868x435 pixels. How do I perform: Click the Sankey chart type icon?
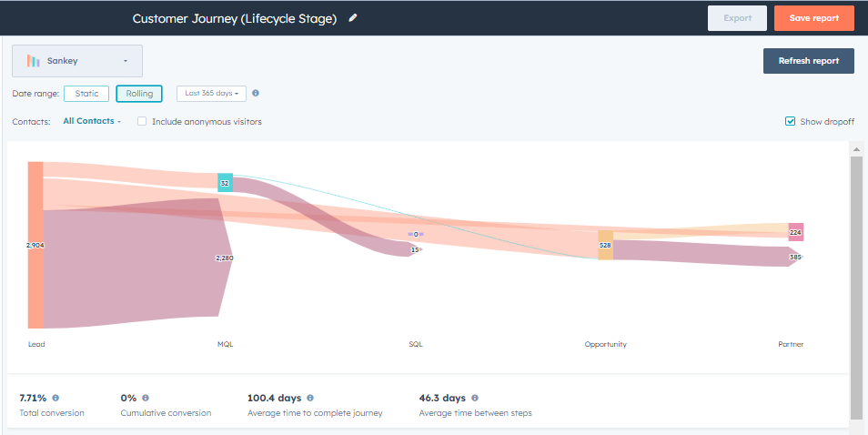(x=34, y=61)
